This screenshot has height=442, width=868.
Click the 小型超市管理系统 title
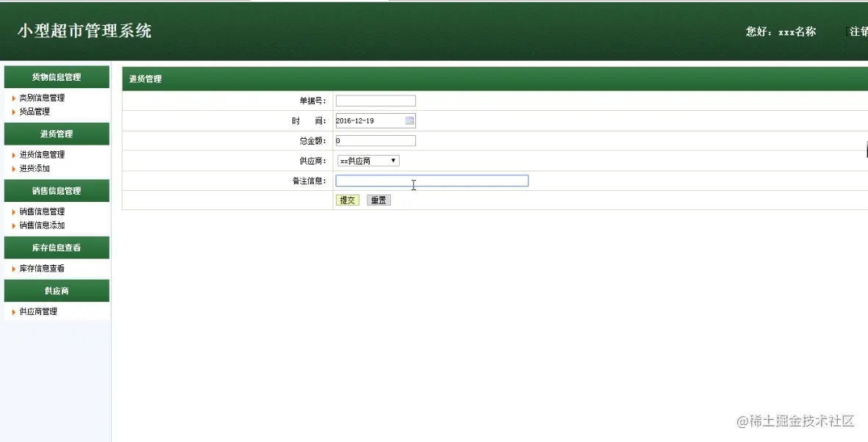84,31
